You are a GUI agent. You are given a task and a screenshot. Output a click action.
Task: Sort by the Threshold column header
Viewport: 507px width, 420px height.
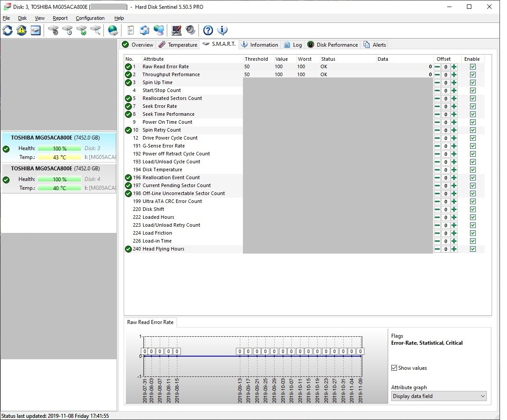click(x=258, y=59)
